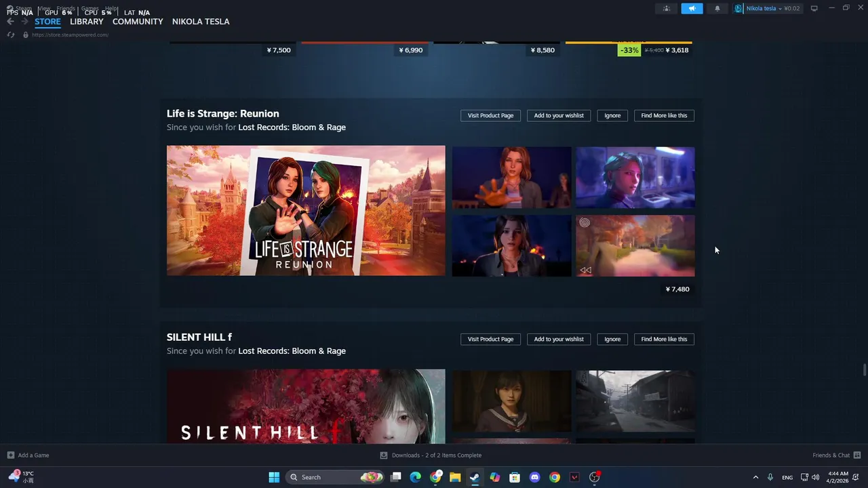The height and width of the screenshot is (488, 868).
Task: Click the ¥ 7,480 price for Life is Strange
Action: 677,289
